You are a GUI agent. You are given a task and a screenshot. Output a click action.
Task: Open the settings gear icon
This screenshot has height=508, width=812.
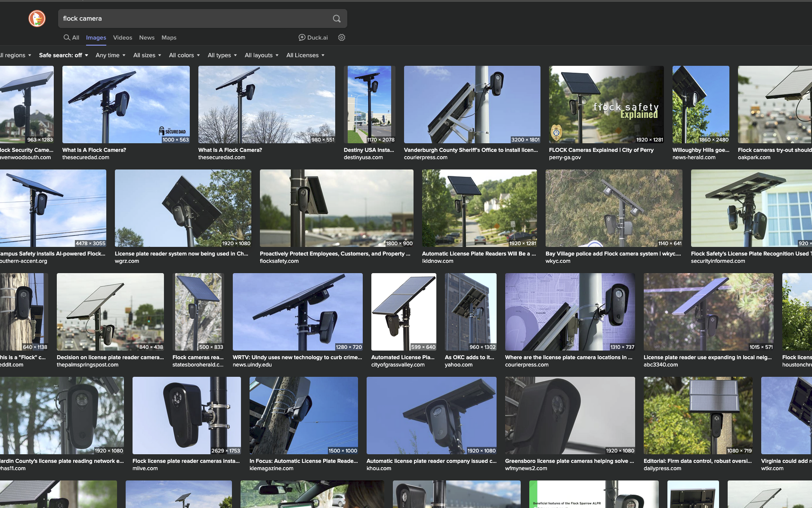click(342, 37)
